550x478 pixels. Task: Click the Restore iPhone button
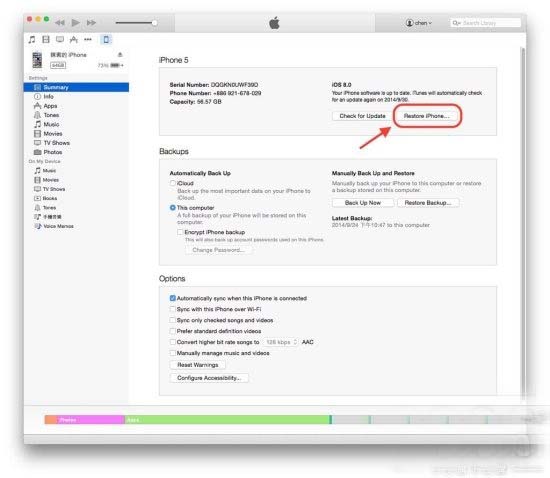[x=427, y=116]
